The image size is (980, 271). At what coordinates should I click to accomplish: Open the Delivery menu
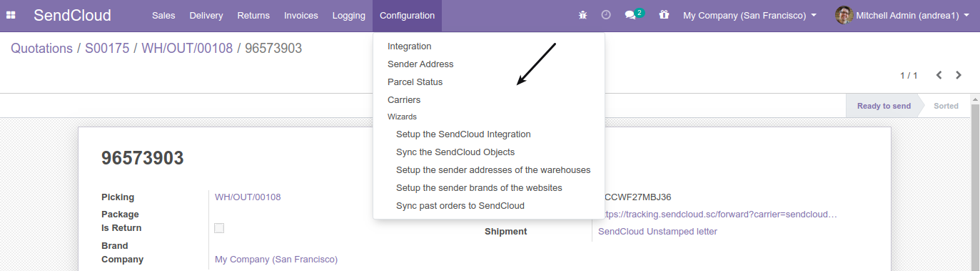206,15
